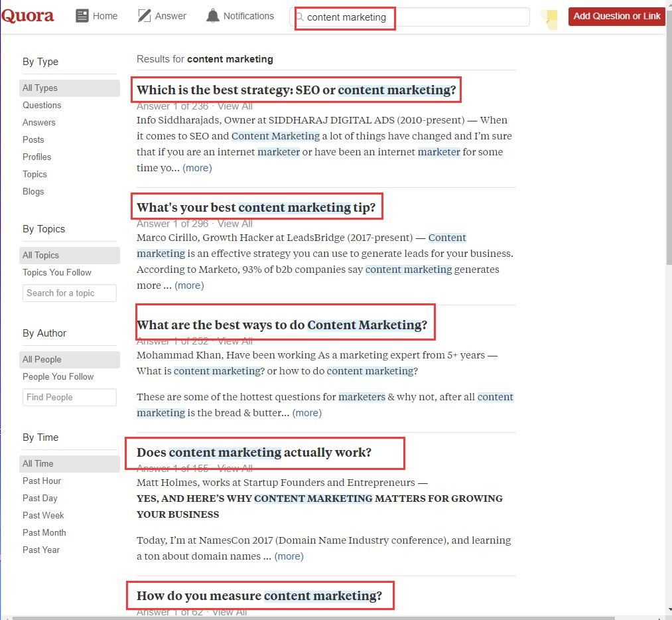Filter results by Profiles
This screenshot has width=672, height=620.
tap(37, 157)
